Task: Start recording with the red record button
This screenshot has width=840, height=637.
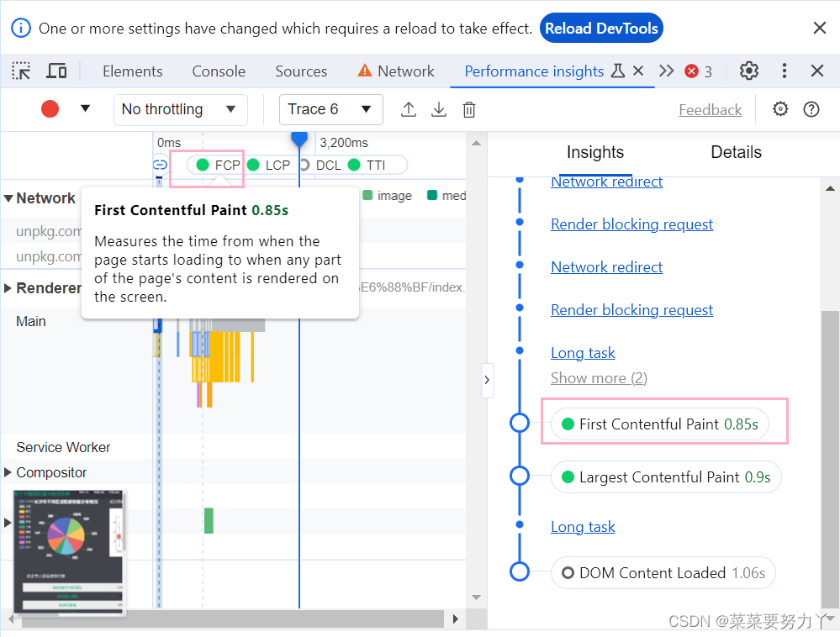Action: coord(50,109)
